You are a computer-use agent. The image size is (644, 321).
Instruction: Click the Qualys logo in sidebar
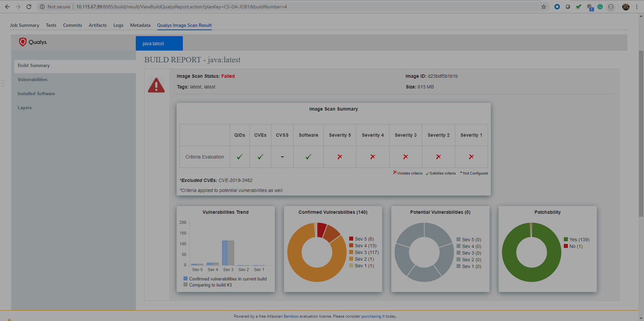coord(33,42)
